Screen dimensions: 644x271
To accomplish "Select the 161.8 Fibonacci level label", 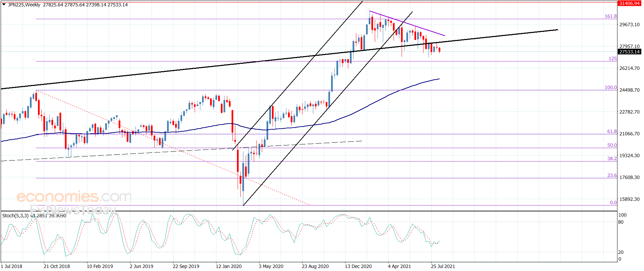I will [x=610, y=16].
